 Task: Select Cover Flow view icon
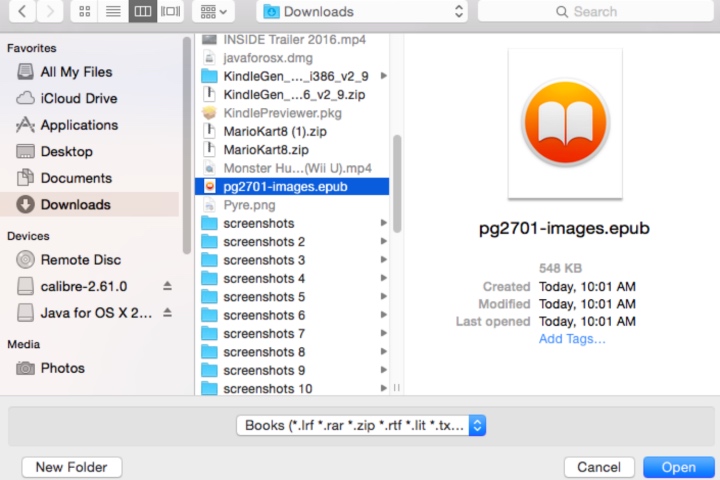tap(170, 11)
